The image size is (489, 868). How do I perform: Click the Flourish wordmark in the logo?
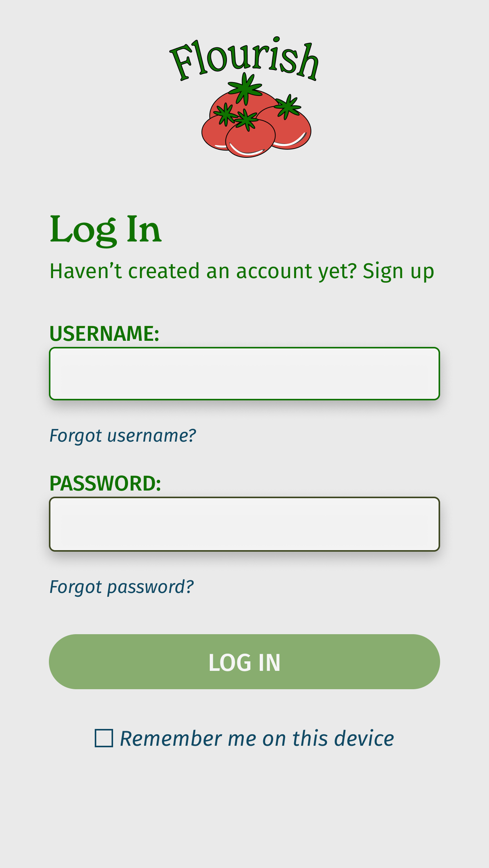[x=244, y=58]
